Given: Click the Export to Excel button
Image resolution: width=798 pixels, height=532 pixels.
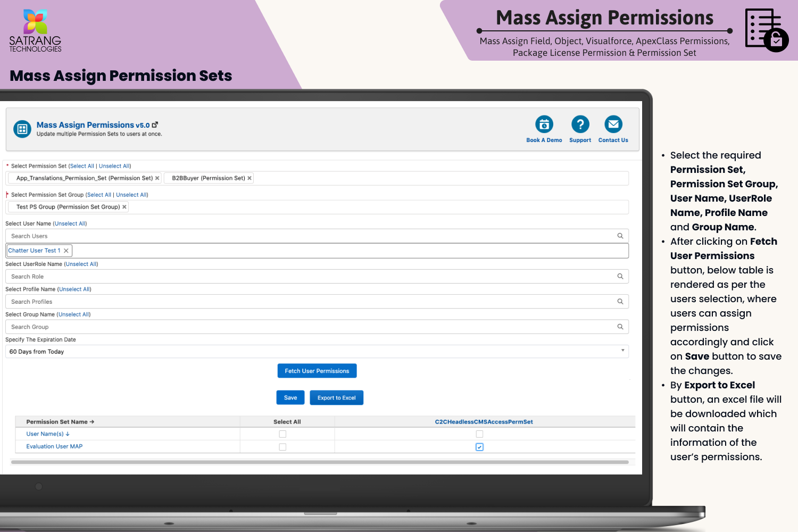Looking at the screenshot, I should [336, 398].
